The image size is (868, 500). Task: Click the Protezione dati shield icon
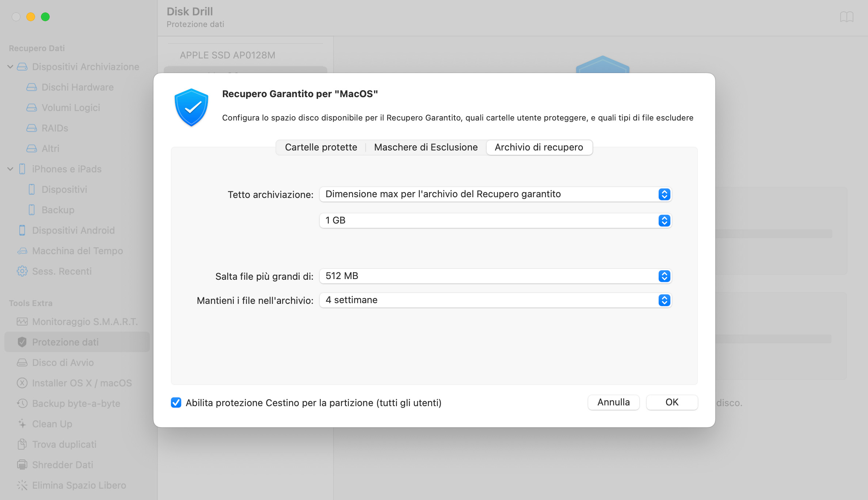coord(22,342)
